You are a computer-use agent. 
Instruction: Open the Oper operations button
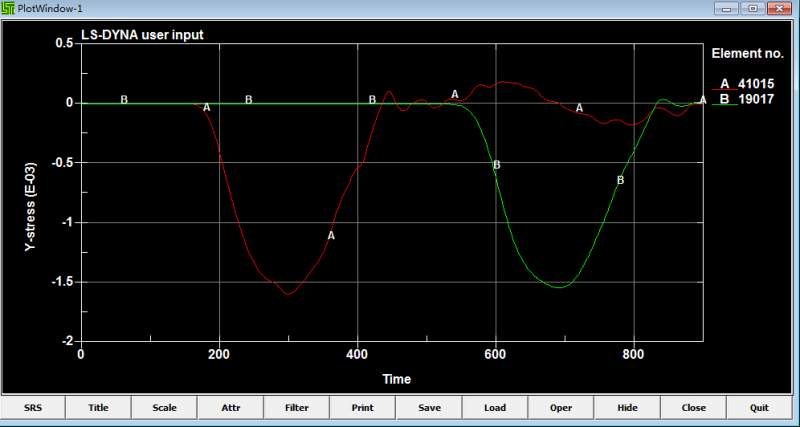click(561, 408)
